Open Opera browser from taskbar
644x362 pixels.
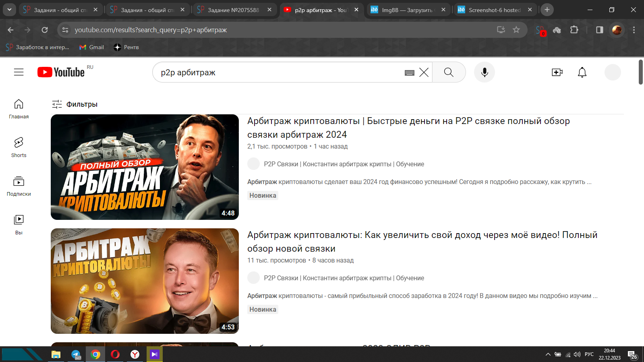pyautogui.click(x=115, y=354)
